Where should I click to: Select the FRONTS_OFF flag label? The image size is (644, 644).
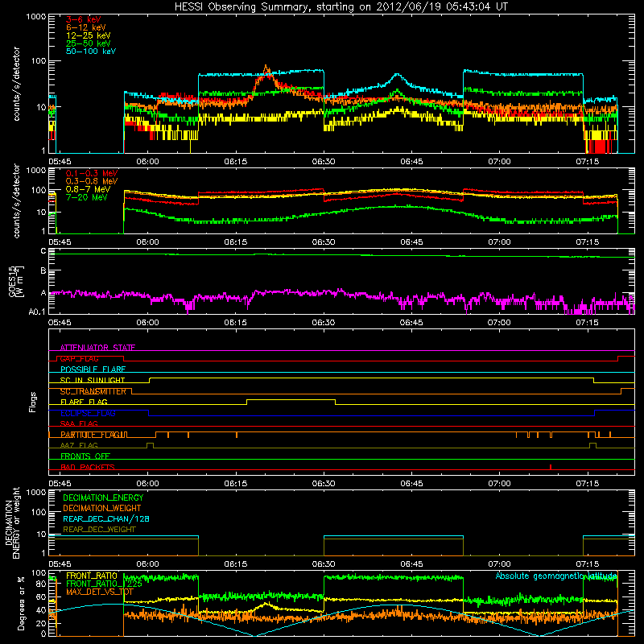(85, 456)
